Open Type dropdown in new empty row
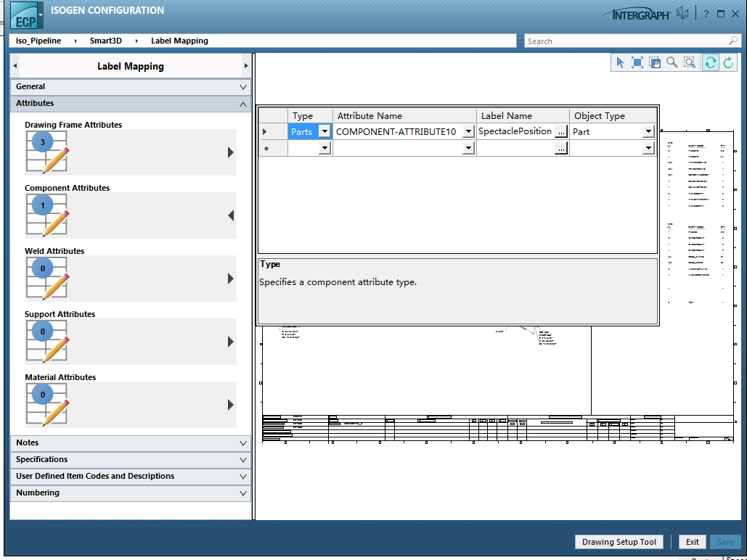 (x=324, y=148)
